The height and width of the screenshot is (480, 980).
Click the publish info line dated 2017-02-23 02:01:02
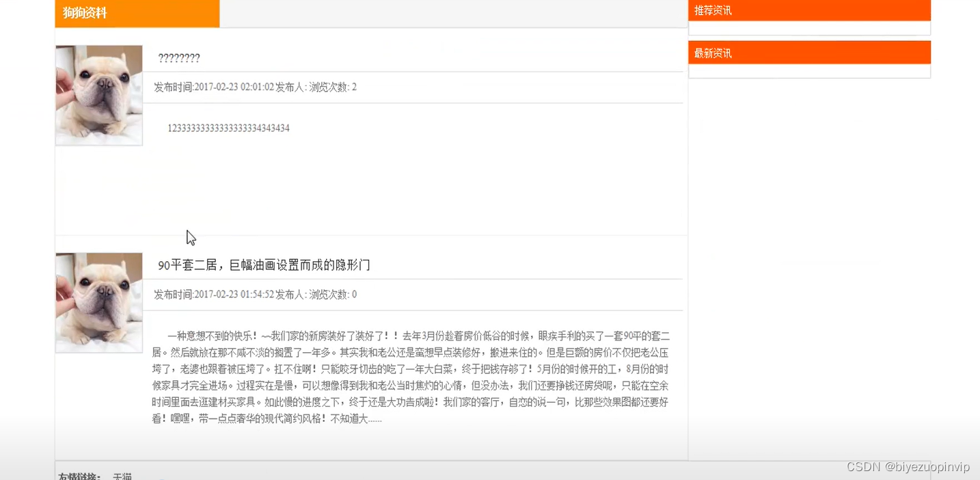pyautogui.click(x=255, y=88)
